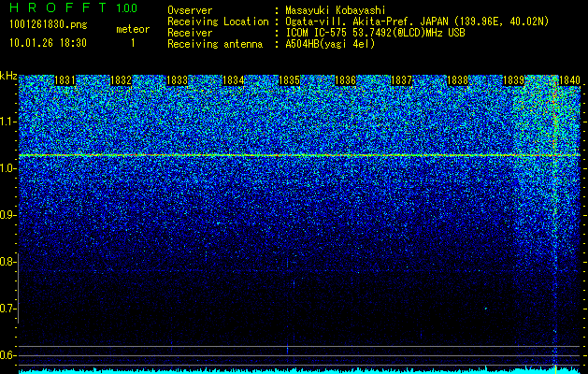Click the 1840 time marker

pyautogui.click(x=569, y=80)
